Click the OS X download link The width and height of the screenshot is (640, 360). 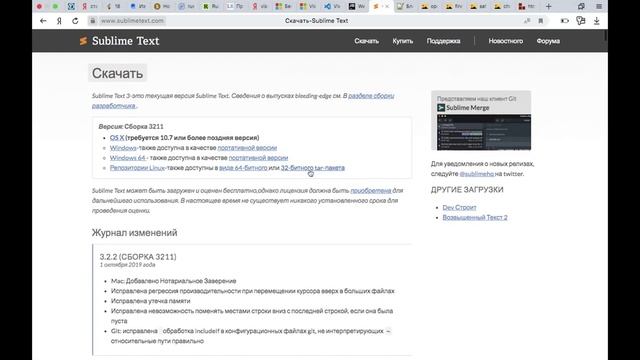[x=117, y=138]
